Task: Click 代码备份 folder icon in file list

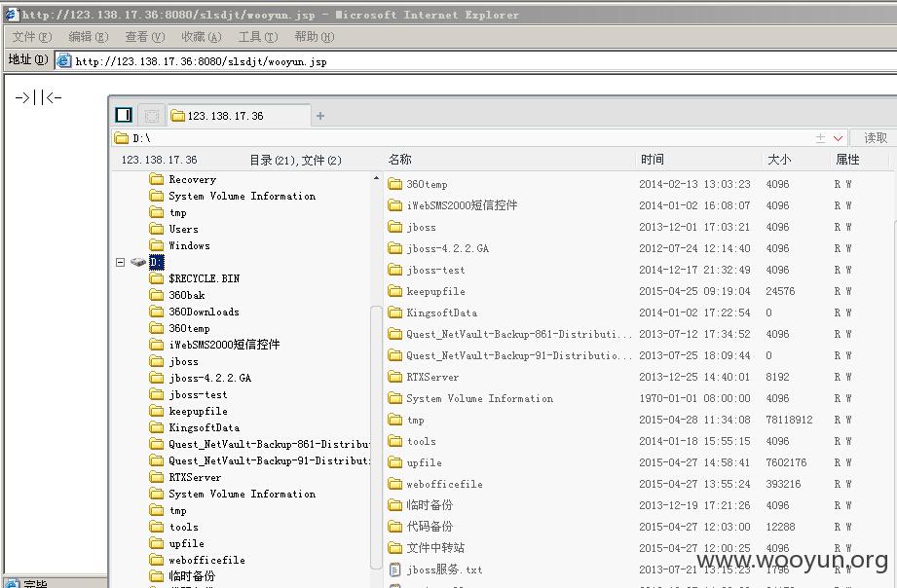Action: [394, 527]
